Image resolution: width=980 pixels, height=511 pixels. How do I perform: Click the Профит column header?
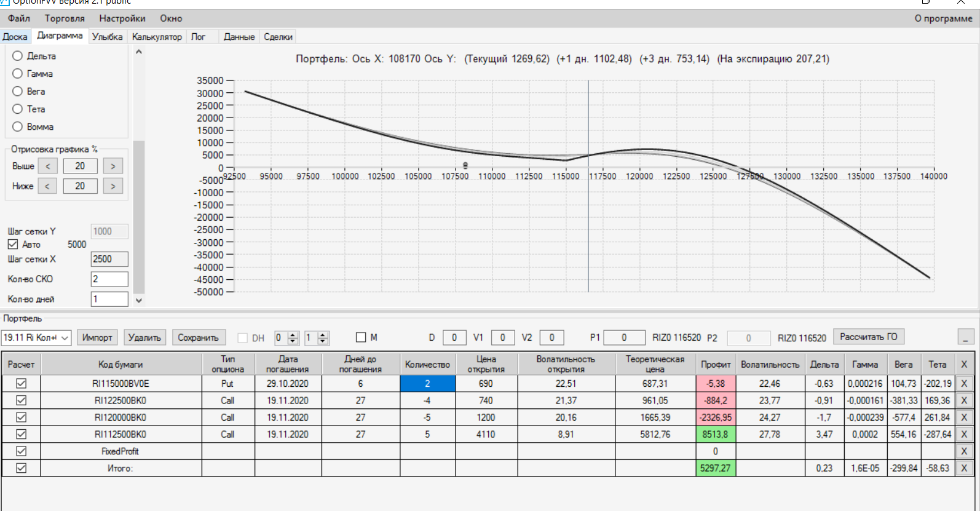click(x=716, y=365)
